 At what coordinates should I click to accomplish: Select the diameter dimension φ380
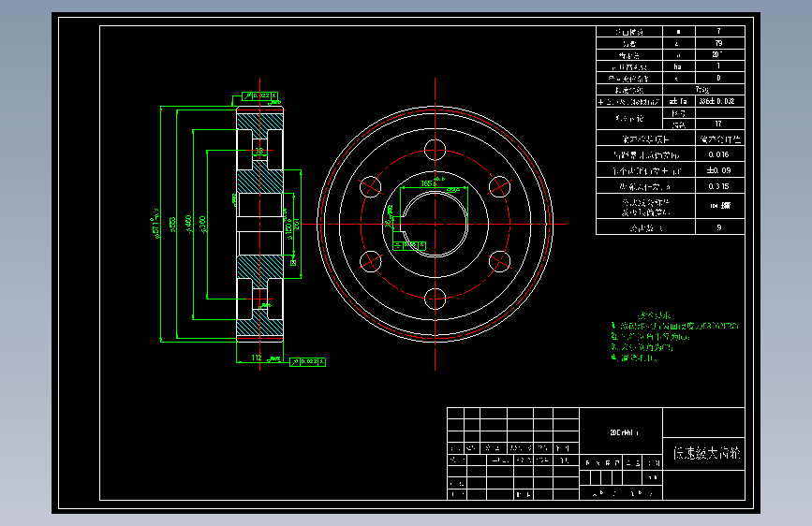coord(203,225)
